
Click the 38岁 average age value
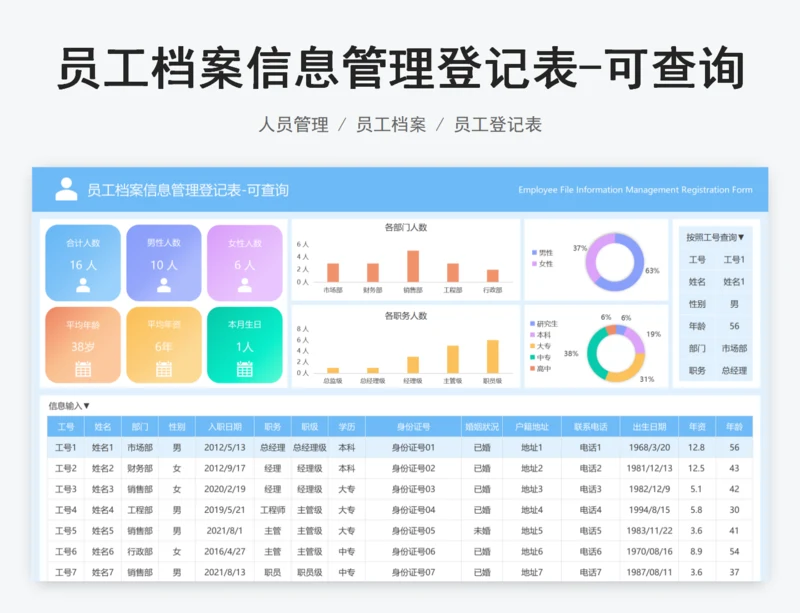click(x=83, y=347)
